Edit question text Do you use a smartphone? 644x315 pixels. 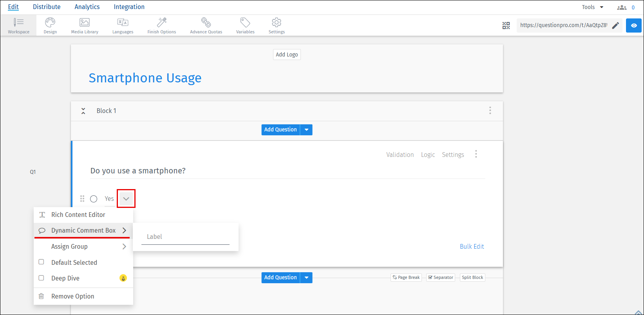point(138,171)
